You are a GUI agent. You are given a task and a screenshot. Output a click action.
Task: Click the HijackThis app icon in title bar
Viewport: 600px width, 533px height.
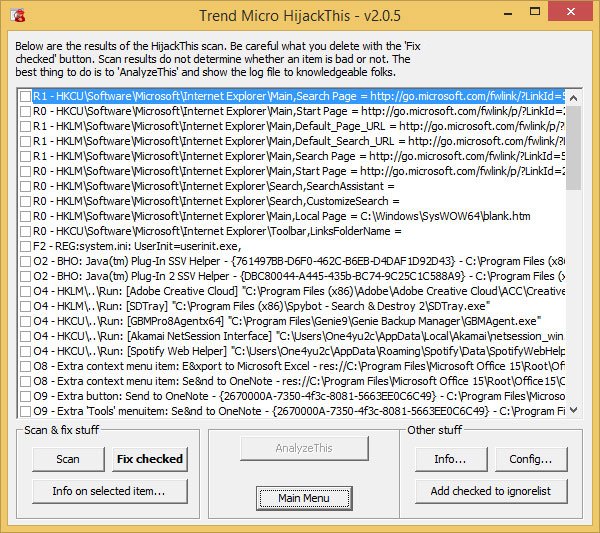18,15
